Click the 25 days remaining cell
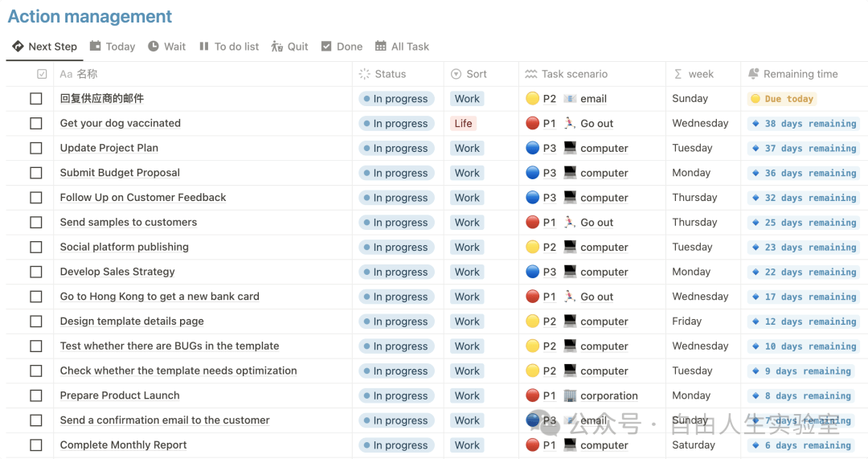This screenshot has height=459, width=868. (x=804, y=222)
